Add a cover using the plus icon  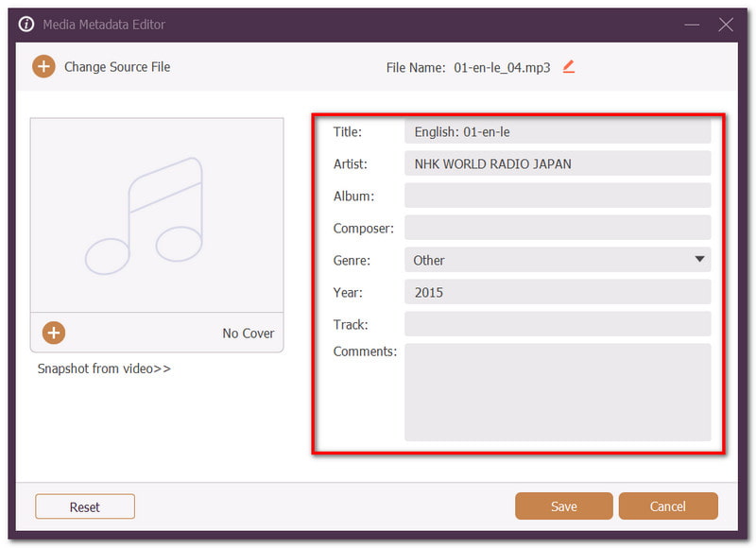[54, 333]
